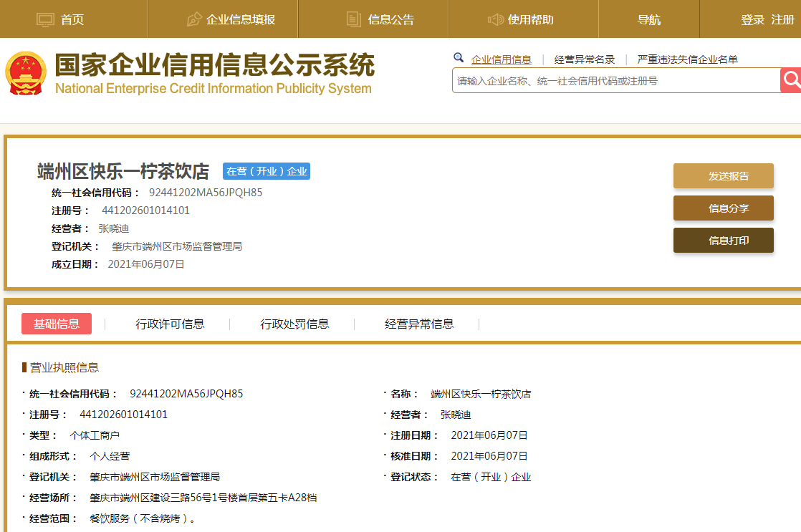The image size is (801, 532).
Task: Click the 登记机关 value in license info
Action: click(155, 478)
